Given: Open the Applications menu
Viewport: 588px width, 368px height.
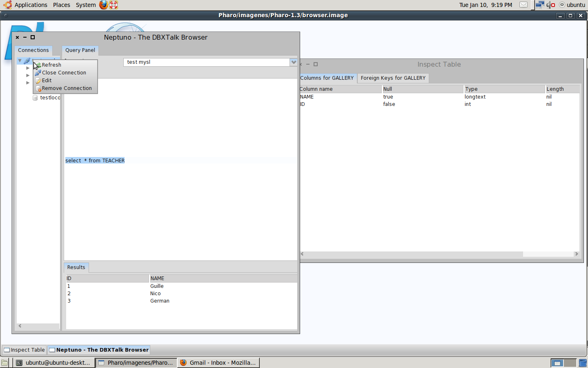Looking at the screenshot, I should click(x=26, y=5).
